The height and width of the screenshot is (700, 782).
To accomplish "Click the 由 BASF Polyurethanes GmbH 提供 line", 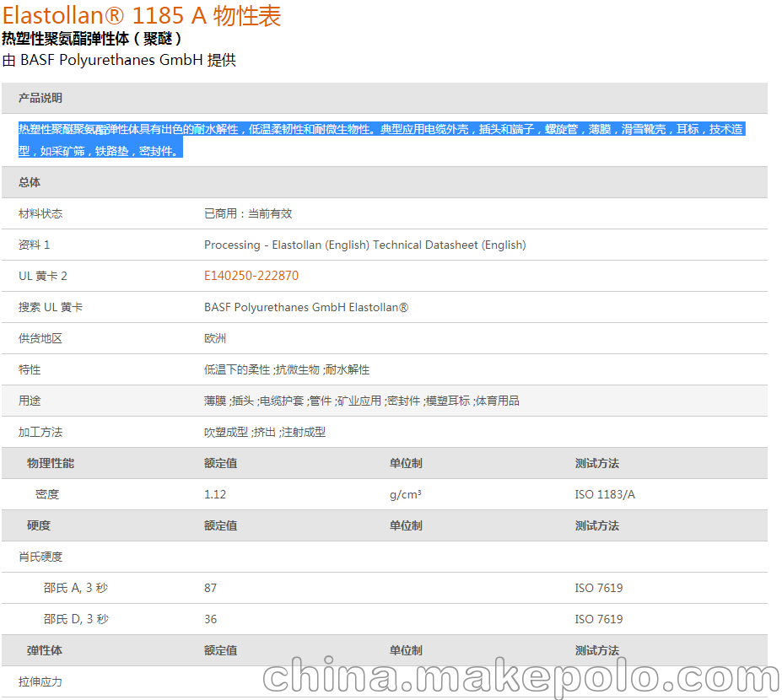I will tap(119, 60).
